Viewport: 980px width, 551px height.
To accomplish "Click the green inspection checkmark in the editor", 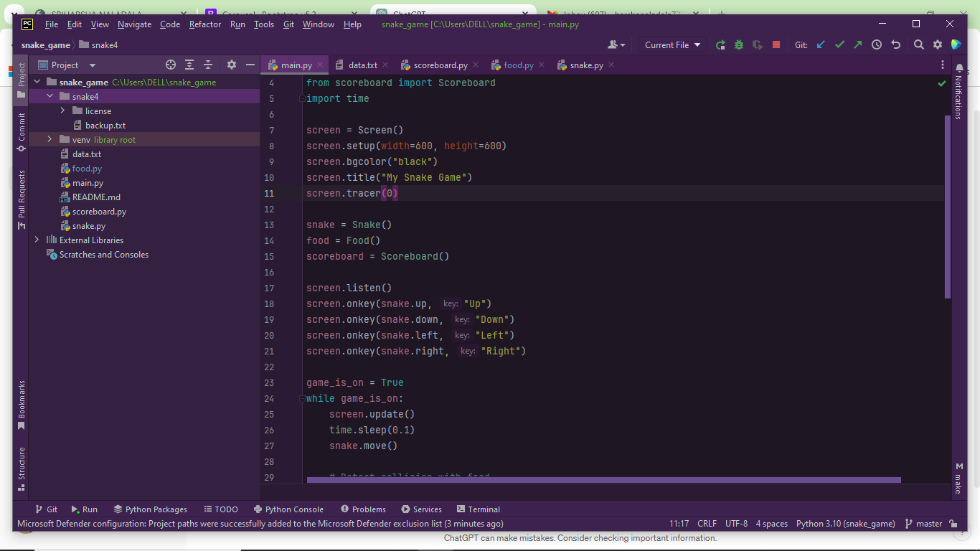I will (x=941, y=84).
